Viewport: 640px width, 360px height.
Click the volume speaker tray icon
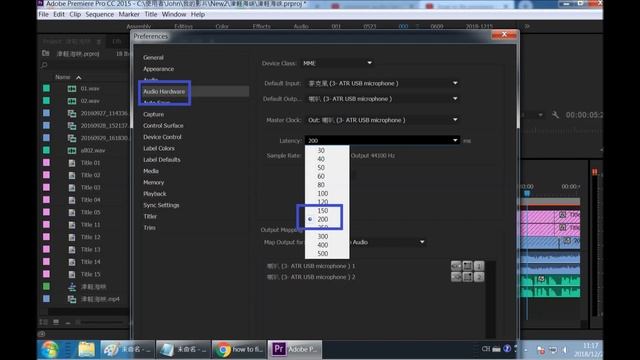565,350
